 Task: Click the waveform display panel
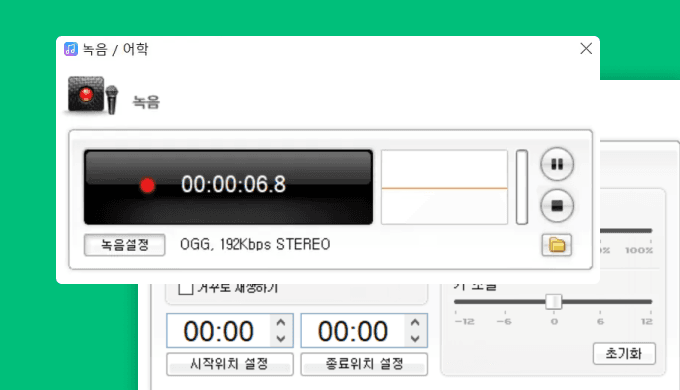(x=445, y=187)
